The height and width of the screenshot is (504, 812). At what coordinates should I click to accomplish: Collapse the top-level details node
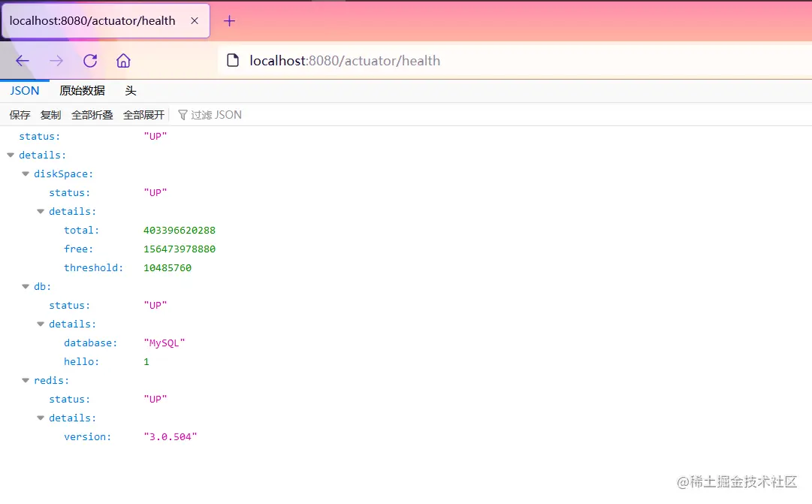point(11,155)
